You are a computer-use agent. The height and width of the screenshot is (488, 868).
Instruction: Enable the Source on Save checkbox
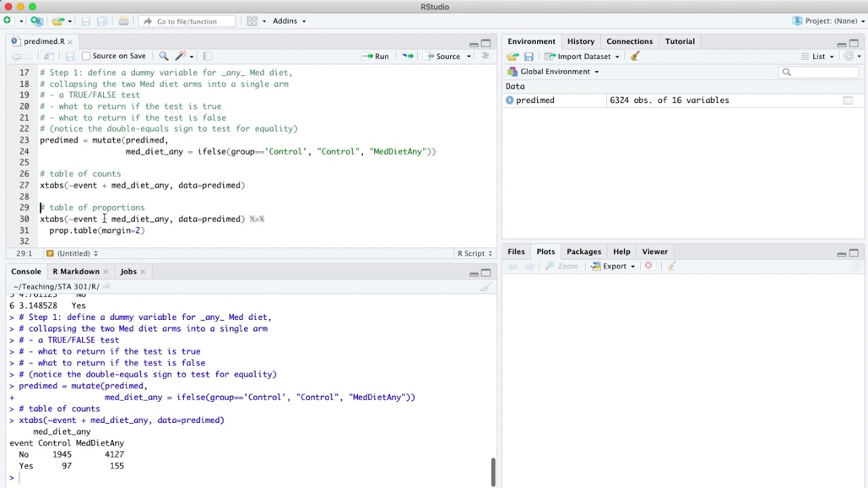coord(86,56)
